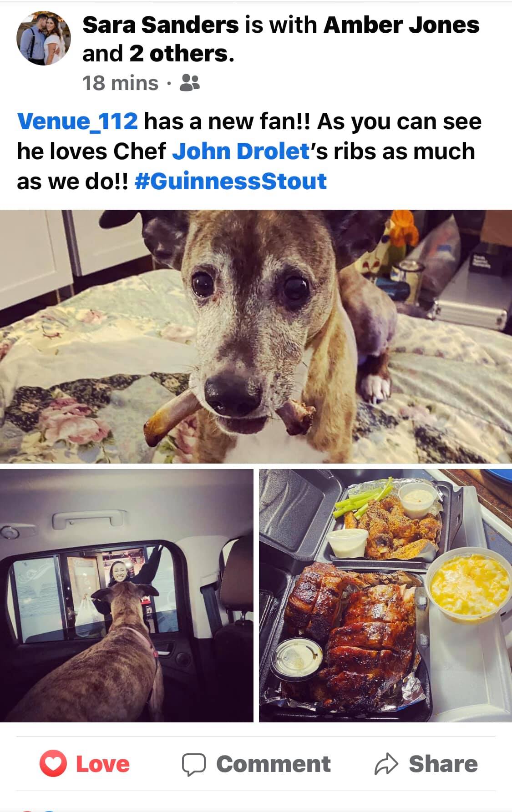Open the Venue_112 page link
This screenshot has height=812, width=512.
pos(77,121)
